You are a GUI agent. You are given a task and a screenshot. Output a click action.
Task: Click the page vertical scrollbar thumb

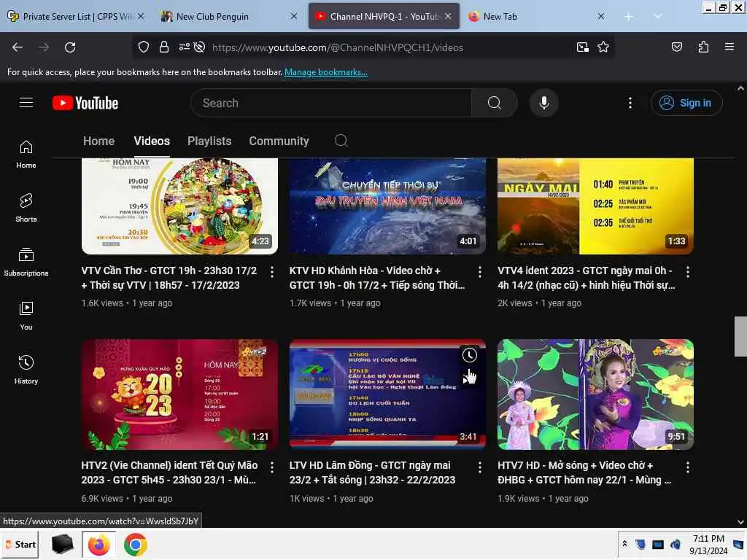click(x=740, y=336)
